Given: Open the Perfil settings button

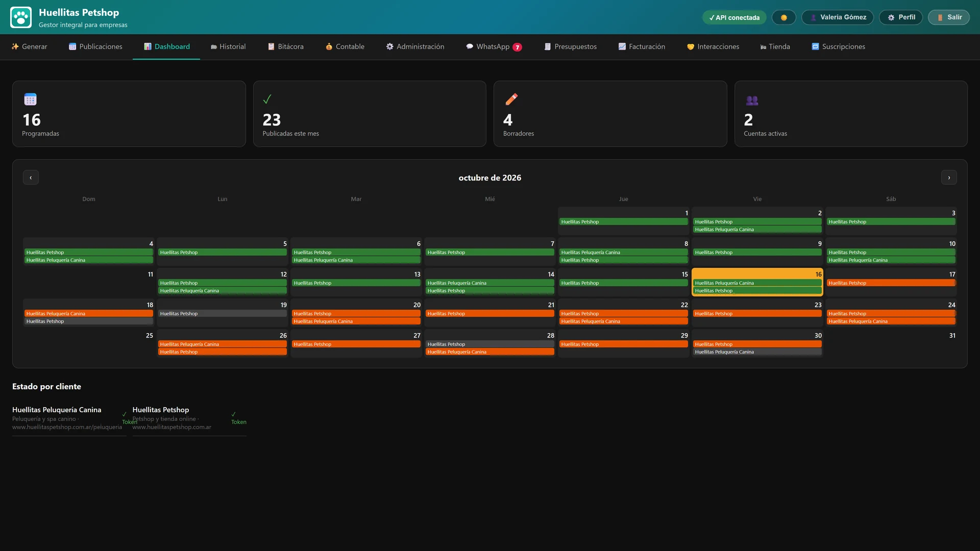Looking at the screenshot, I should click(900, 17).
